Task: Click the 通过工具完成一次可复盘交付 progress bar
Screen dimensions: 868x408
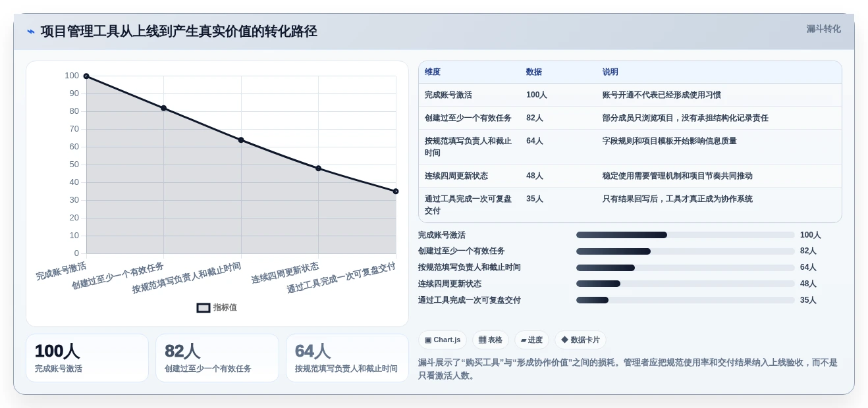Action: tap(686, 300)
